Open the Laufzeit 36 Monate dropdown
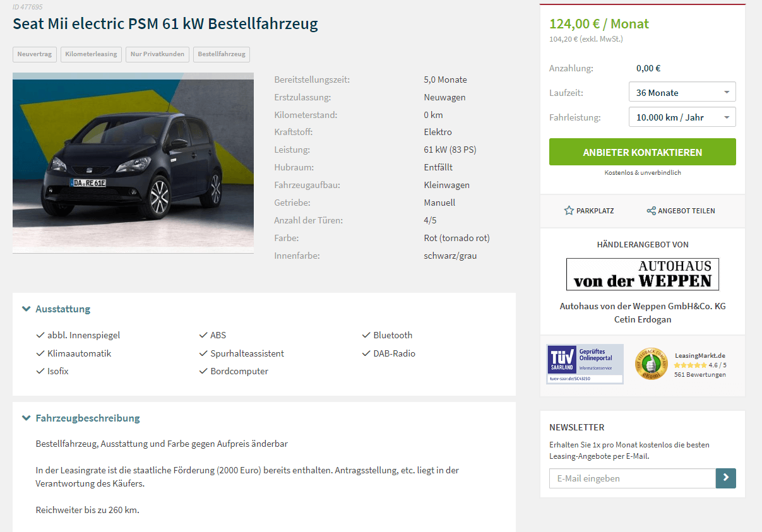 (x=682, y=92)
